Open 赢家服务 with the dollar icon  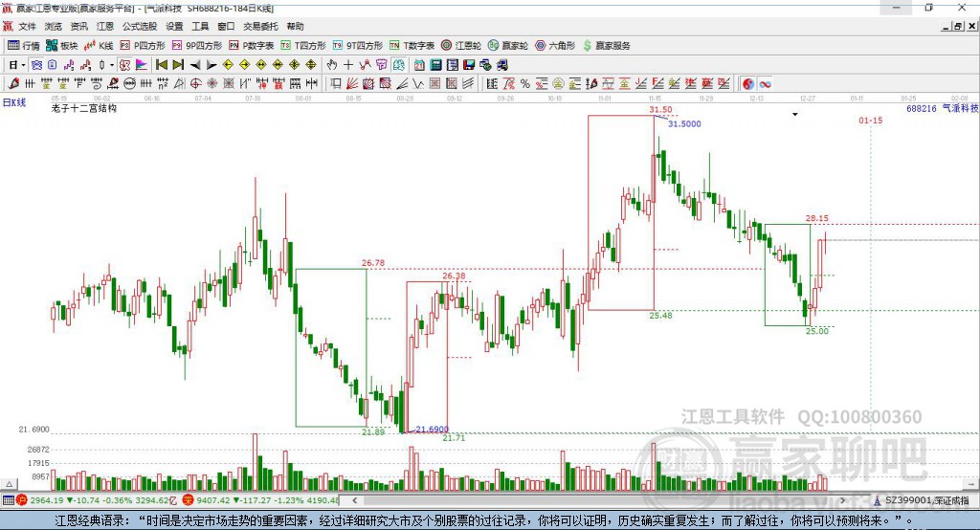point(607,46)
